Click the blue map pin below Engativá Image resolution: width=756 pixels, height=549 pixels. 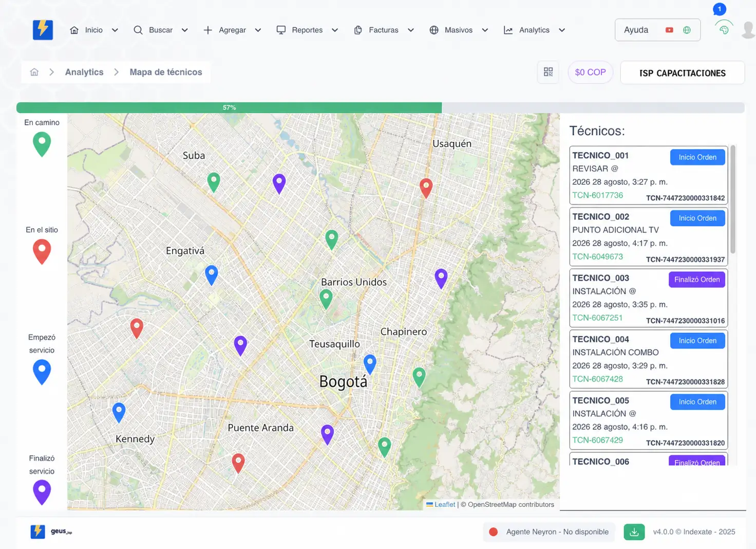pyautogui.click(x=211, y=275)
